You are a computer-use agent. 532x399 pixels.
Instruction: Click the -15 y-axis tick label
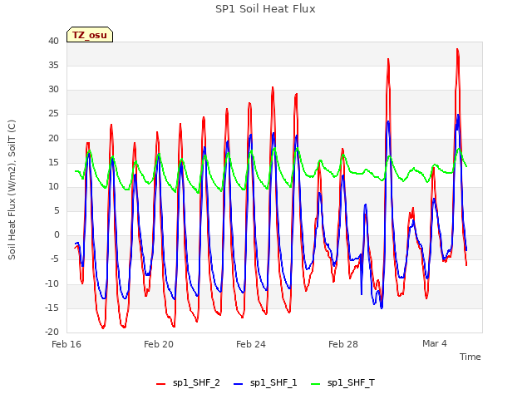pyautogui.click(x=52, y=308)
